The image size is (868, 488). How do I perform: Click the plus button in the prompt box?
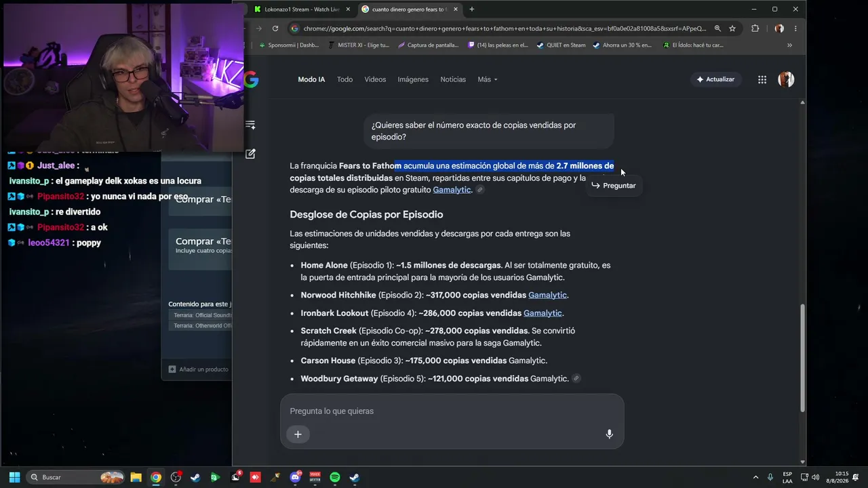[x=298, y=434]
